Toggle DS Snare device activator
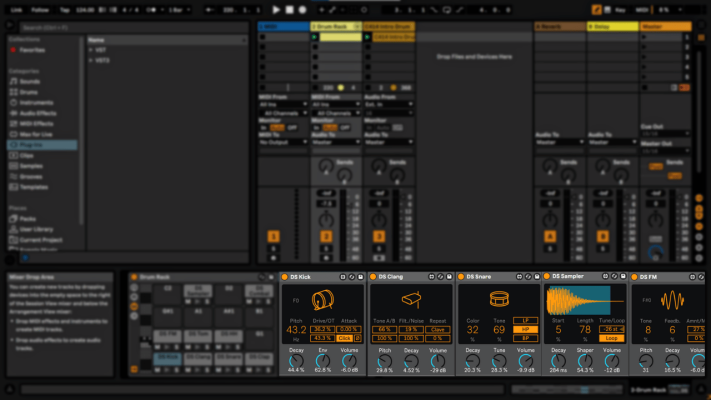Screen dimensions: 711x400 (461, 277)
